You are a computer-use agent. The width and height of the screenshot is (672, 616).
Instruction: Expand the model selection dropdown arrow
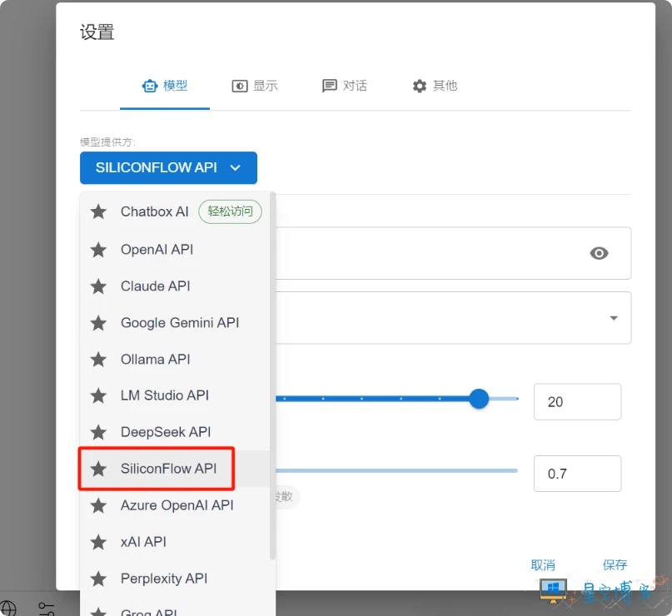[x=614, y=318]
